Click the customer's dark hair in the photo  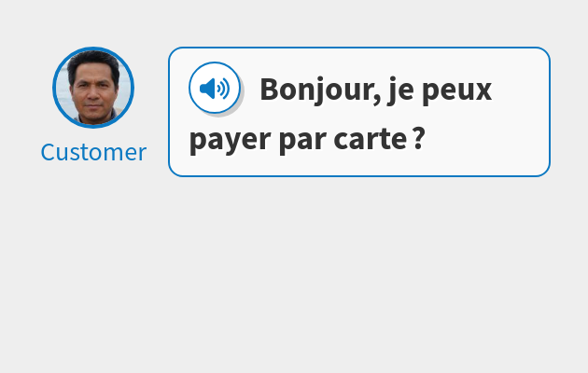pyautogui.click(x=93, y=60)
